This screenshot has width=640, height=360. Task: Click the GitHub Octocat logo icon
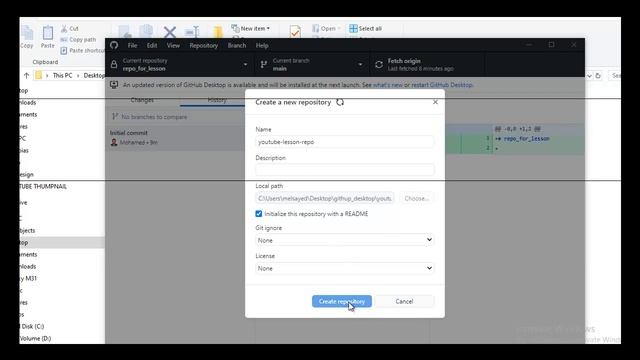tap(114, 45)
